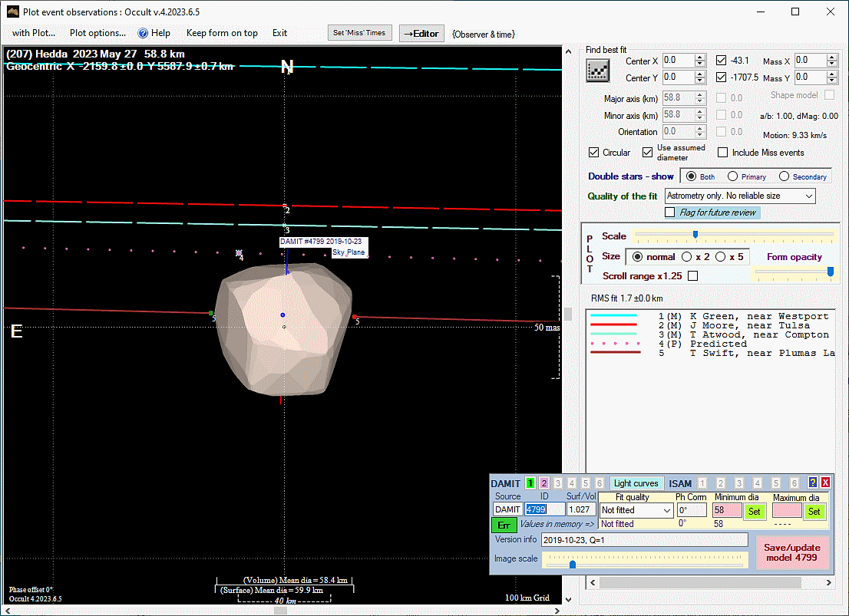The width and height of the screenshot is (849, 616).
Task: Open Help via the blue question icon
Action: click(x=143, y=33)
